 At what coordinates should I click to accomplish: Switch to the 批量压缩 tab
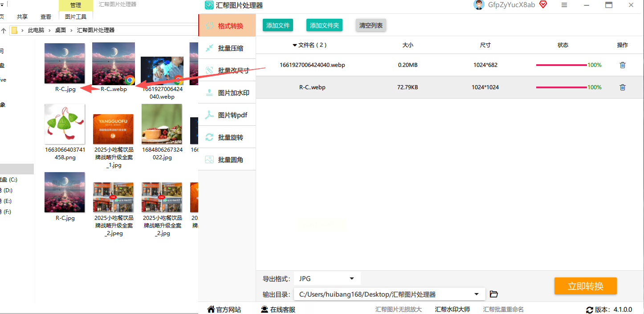coord(230,48)
